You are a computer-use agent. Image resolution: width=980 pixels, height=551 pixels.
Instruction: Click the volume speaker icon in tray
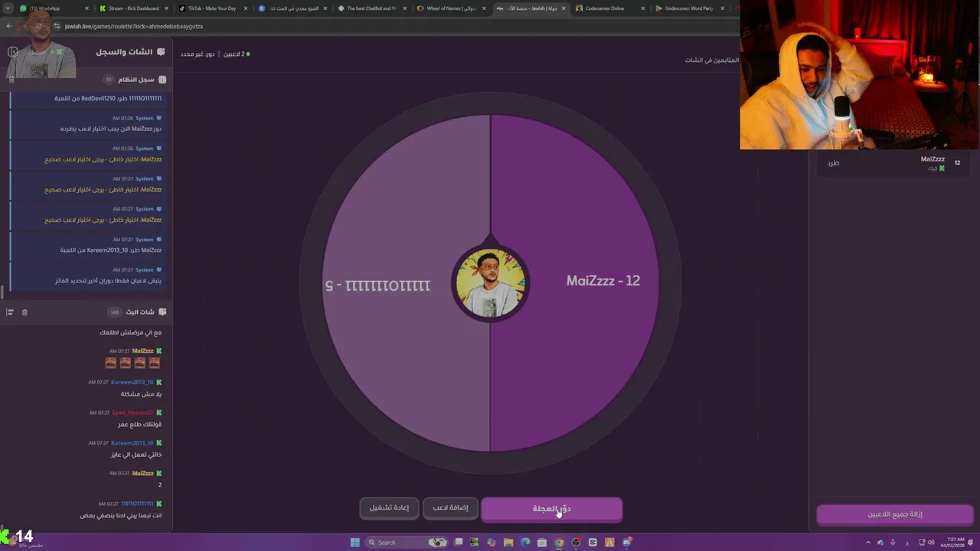point(931,543)
